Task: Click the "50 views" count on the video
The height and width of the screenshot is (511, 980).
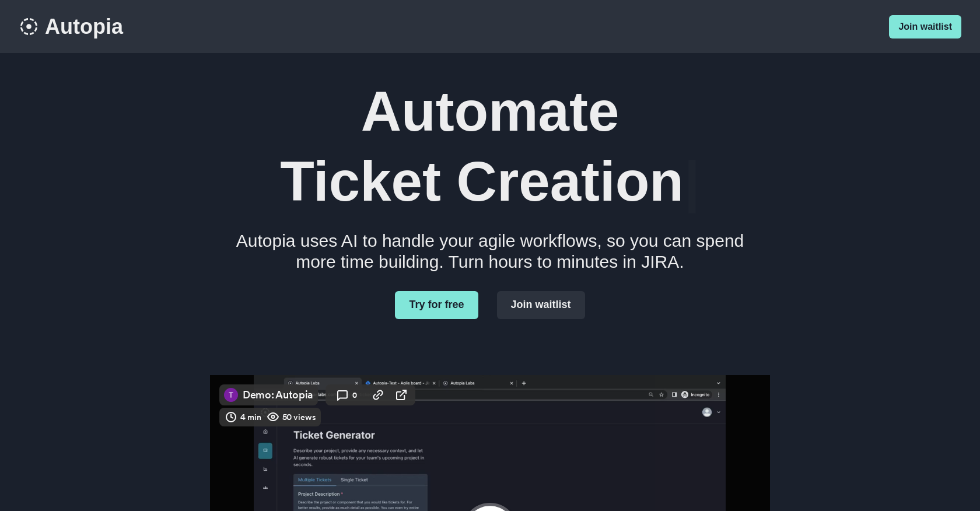Action: coord(299,417)
